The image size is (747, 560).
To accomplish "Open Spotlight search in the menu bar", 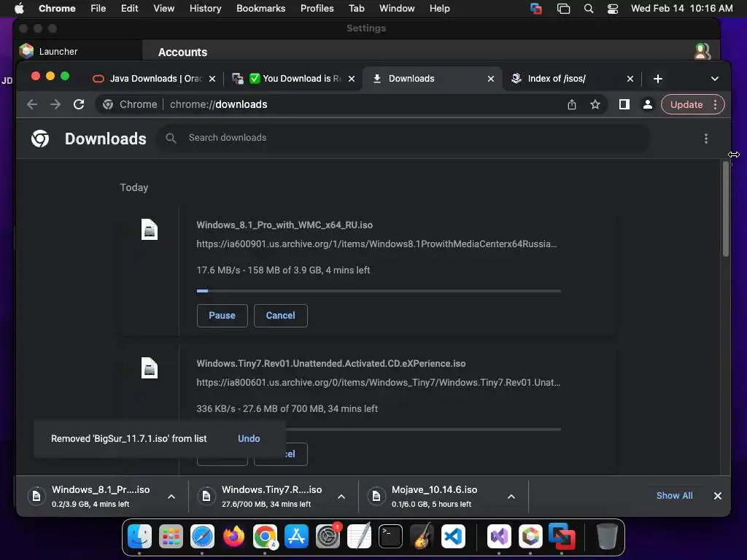I will click(589, 9).
